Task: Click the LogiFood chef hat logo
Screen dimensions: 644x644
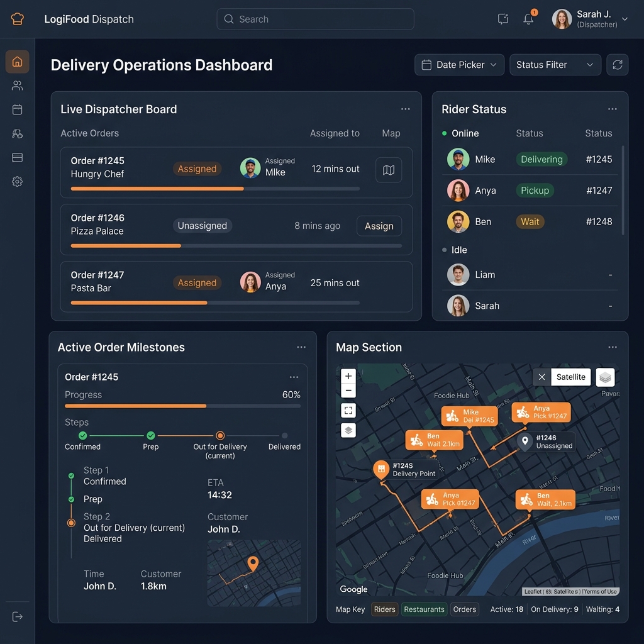Action: point(17,19)
